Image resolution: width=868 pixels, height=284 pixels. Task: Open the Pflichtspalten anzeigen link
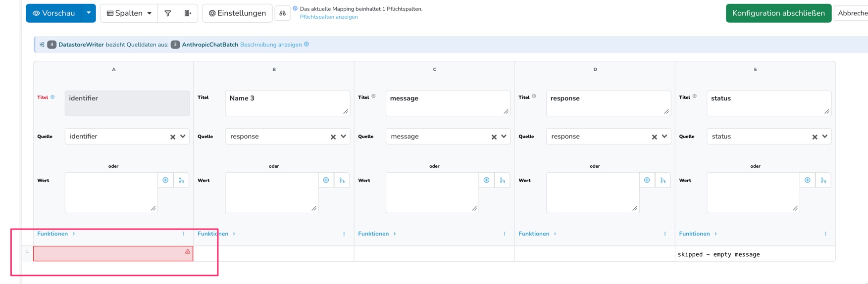(x=329, y=17)
